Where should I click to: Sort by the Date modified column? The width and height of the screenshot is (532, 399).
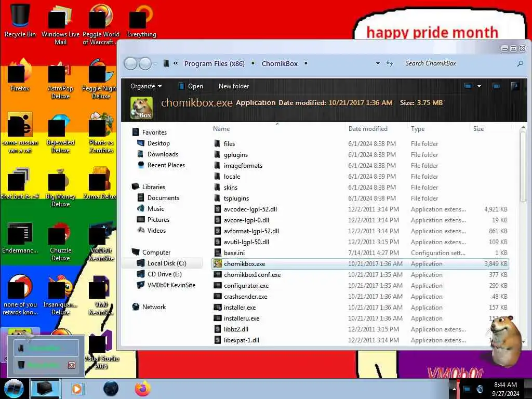[x=368, y=129]
